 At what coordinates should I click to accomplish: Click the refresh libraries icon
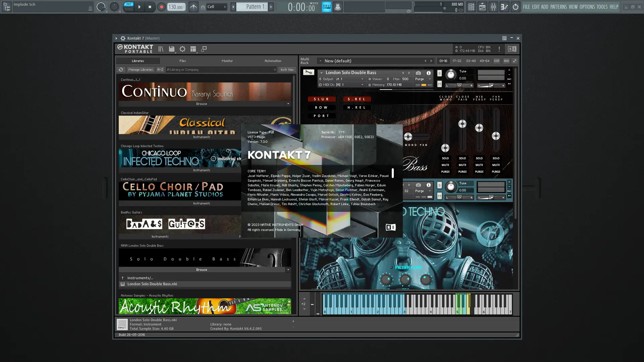(121, 70)
